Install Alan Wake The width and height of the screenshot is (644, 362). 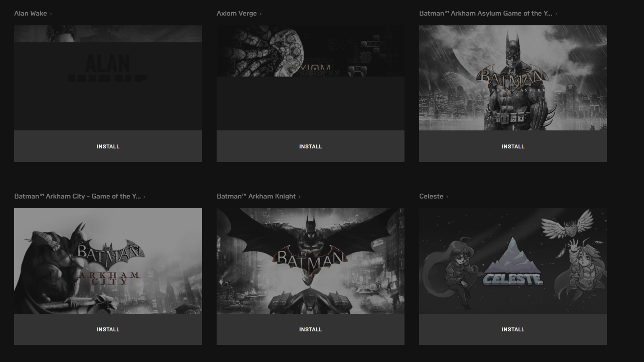tap(108, 146)
